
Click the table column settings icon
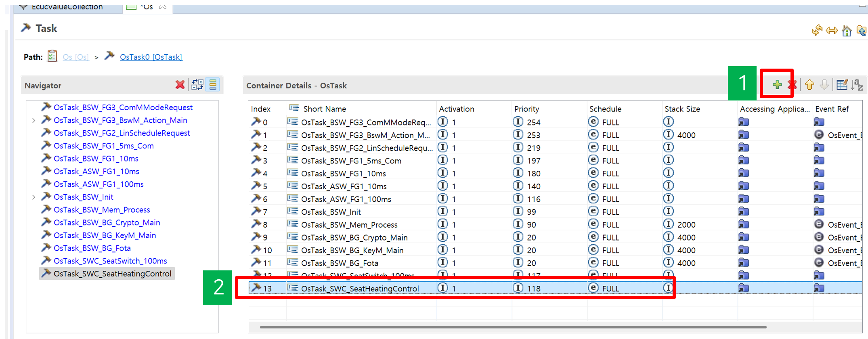click(842, 85)
